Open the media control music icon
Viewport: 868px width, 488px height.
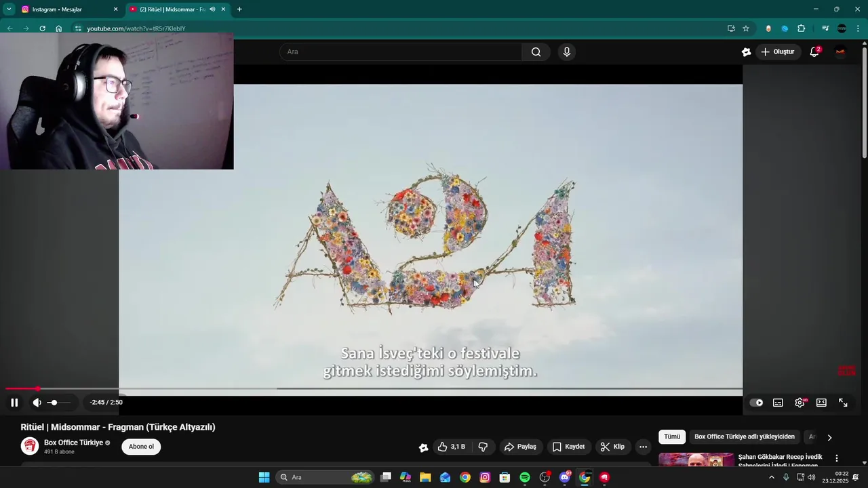pos(825,28)
